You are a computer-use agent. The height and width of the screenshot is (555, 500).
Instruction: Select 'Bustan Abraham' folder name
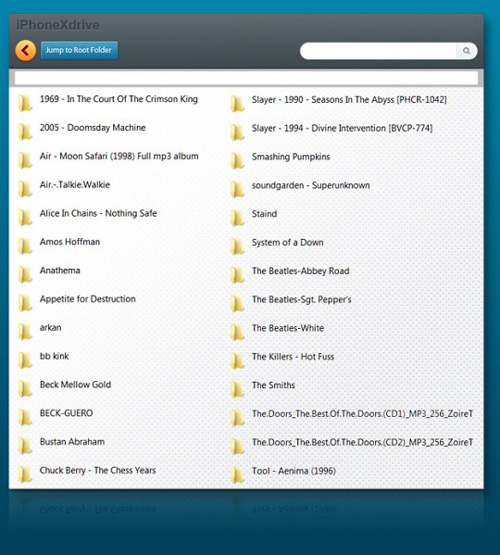pyautogui.click(x=72, y=442)
